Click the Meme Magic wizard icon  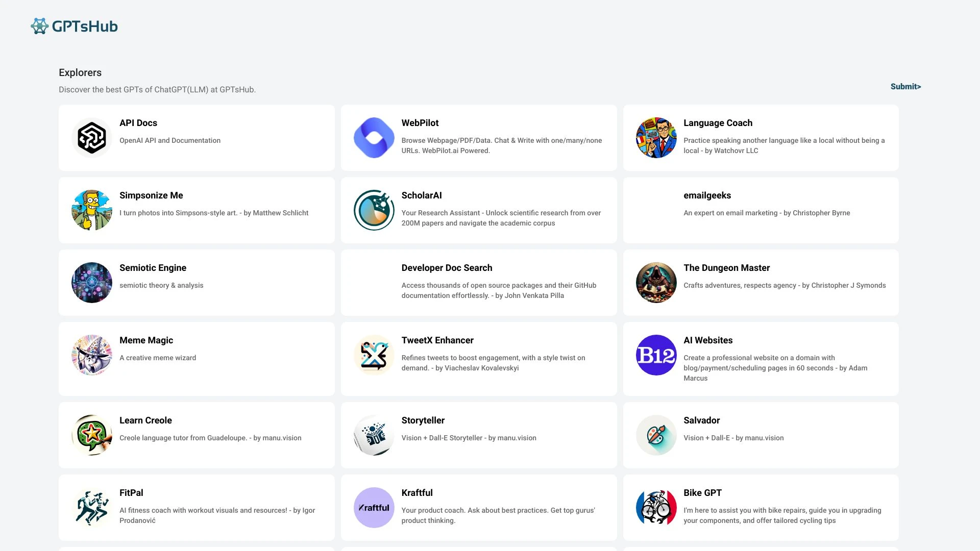(x=92, y=355)
